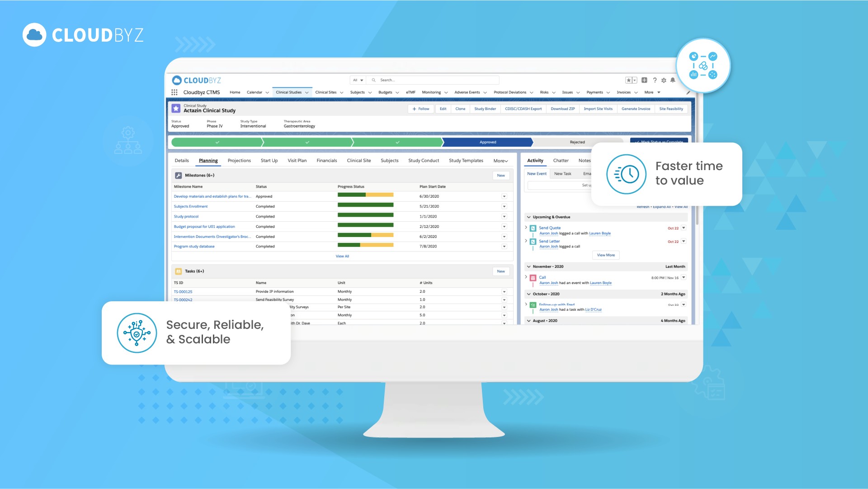Switch to the Chatter tab

pyautogui.click(x=561, y=161)
